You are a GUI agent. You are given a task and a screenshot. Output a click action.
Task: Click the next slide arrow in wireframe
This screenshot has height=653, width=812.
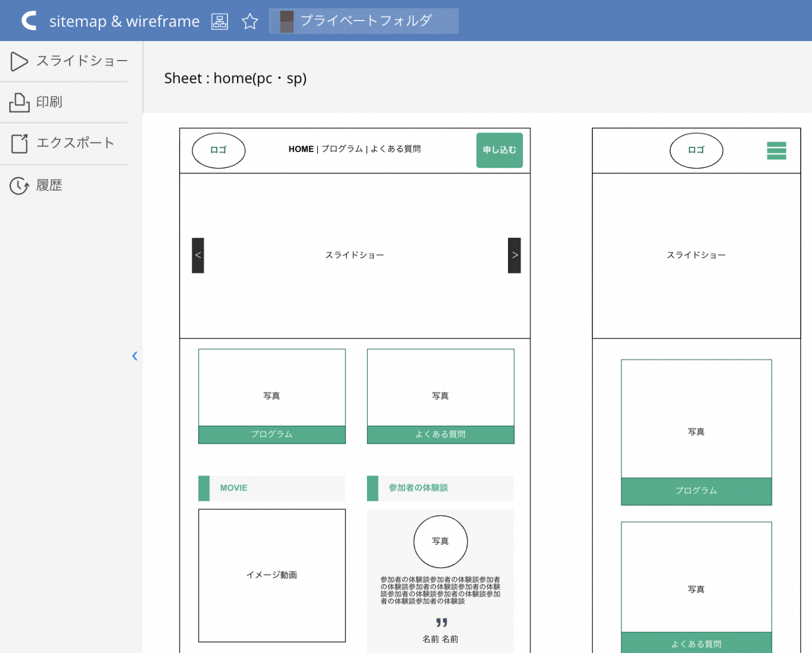click(x=514, y=255)
